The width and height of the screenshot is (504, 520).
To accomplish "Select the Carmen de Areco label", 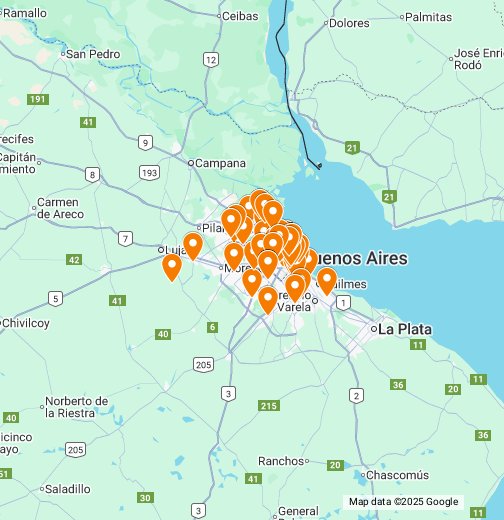I will point(60,208).
